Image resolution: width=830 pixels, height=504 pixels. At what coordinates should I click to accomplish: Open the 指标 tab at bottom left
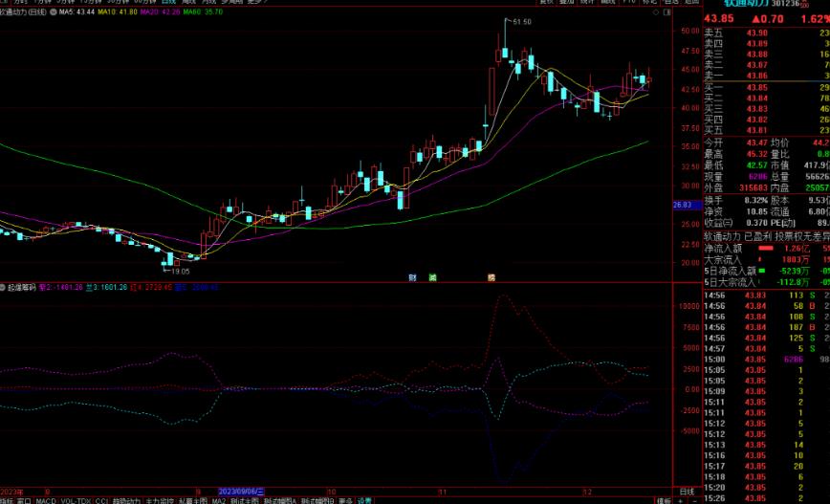(x=7, y=500)
